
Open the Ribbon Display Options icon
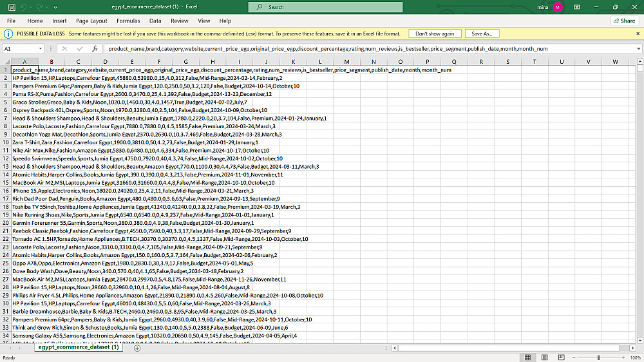[577, 7]
